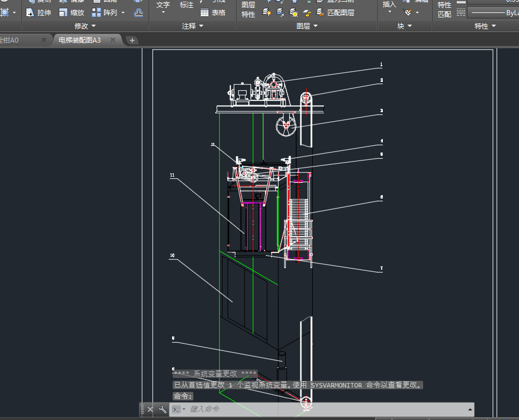Image resolution: width=519 pixels, height=420 pixels.
Task: Open the 插入 (Insert) block button
Action: tap(389, 4)
